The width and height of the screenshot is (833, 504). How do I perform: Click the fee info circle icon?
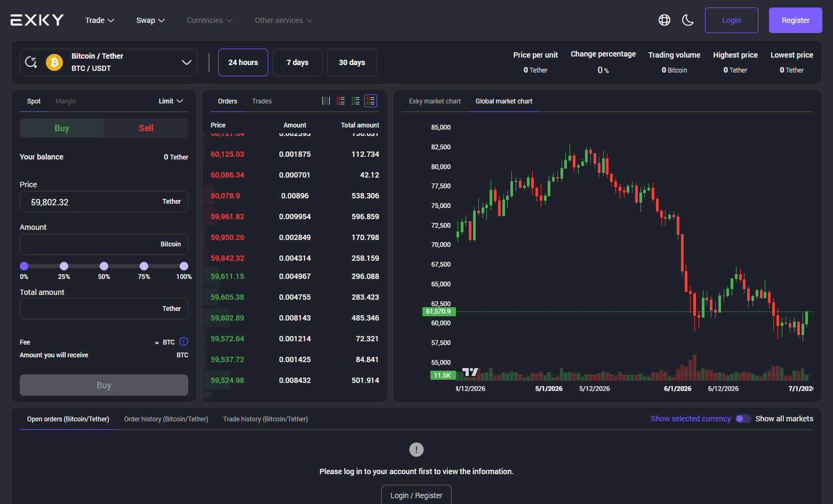183,342
